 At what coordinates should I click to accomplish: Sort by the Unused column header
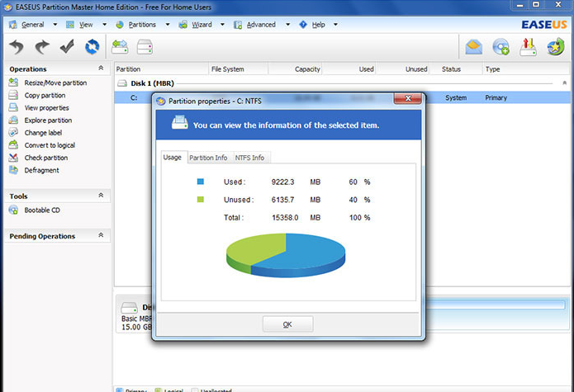(403, 69)
